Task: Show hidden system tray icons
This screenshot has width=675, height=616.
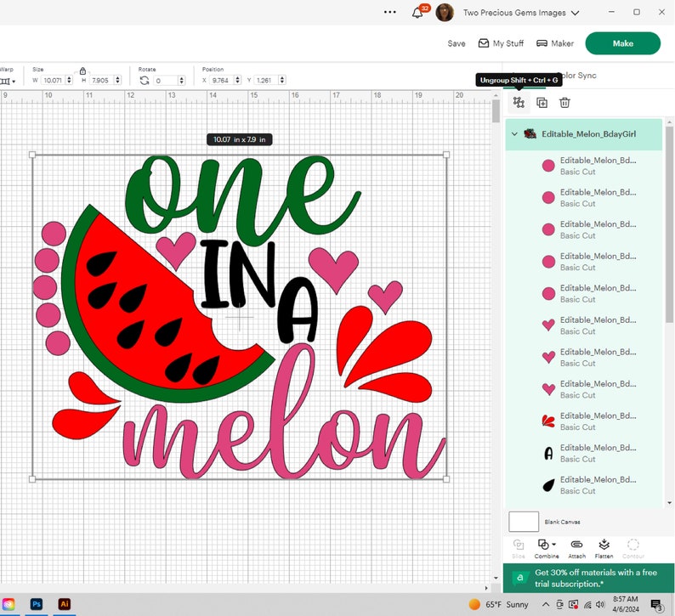Action: pyautogui.click(x=546, y=604)
